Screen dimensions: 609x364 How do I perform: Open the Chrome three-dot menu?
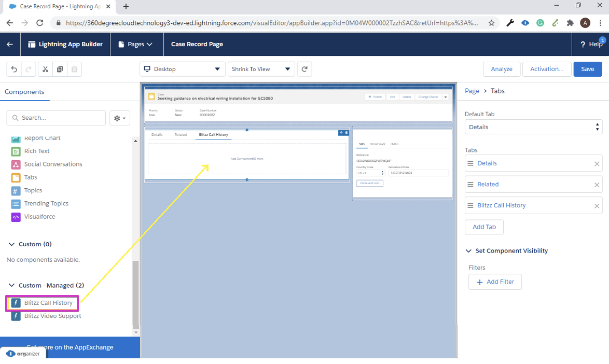coord(601,23)
